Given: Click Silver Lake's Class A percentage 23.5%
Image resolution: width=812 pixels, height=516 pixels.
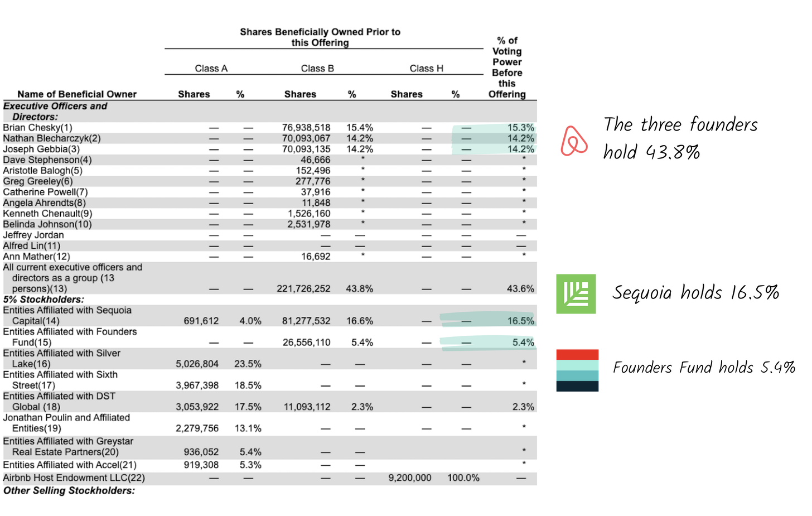Looking at the screenshot, I should pos(248,364).
